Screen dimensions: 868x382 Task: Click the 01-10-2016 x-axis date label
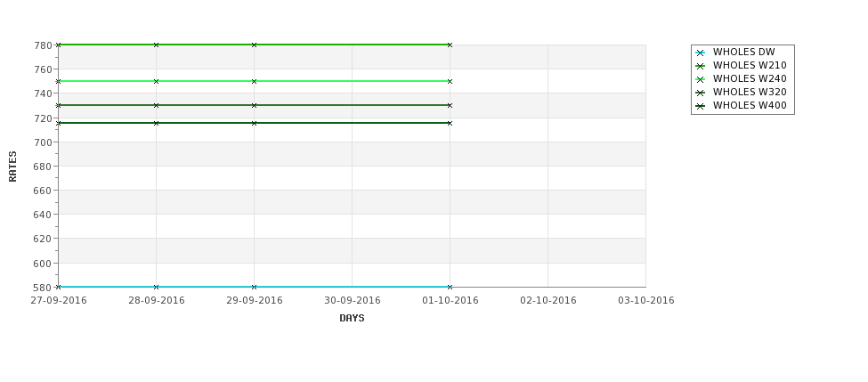coord(450,301)
